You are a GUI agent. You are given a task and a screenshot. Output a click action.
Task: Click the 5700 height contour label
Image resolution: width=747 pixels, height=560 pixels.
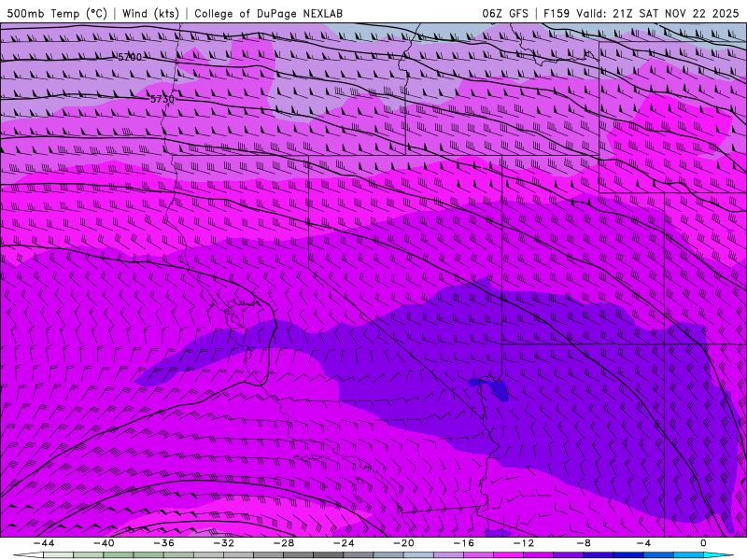click(130, 57)
